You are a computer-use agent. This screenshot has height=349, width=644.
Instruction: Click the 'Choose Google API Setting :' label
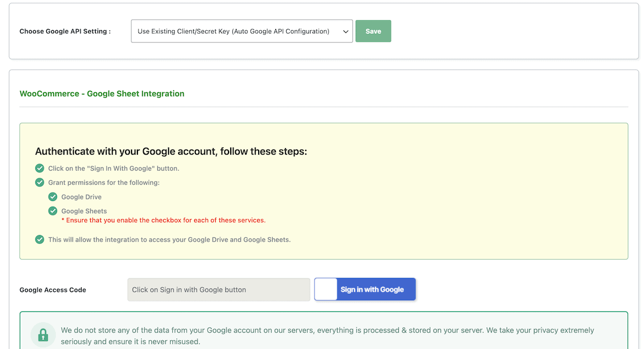click(x=65, y=31)
